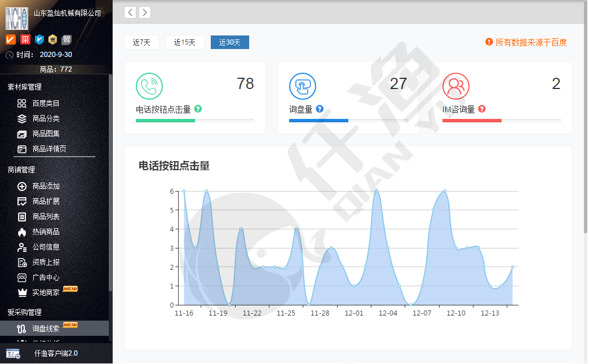Switch to the 近15天 time range
Viewport: 589px width, 364px height.
click(x=184, y=42)
